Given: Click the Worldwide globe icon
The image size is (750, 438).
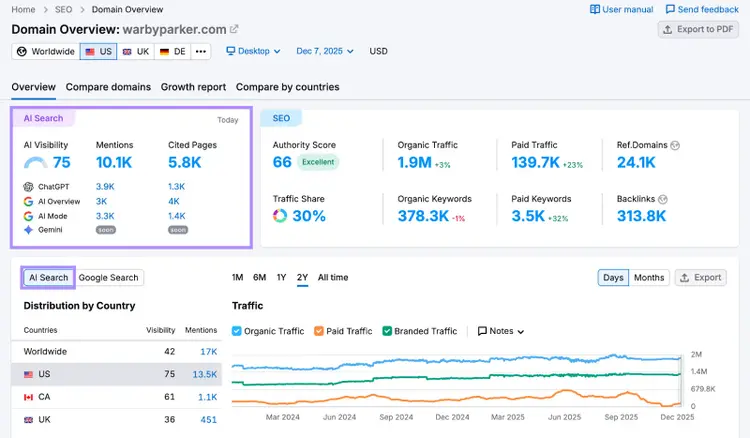Looking at the screenshot, I should (22, 51).
